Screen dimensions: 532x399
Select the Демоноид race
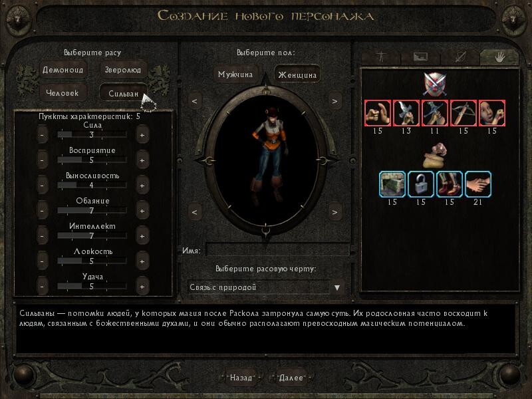click(63, 70)
